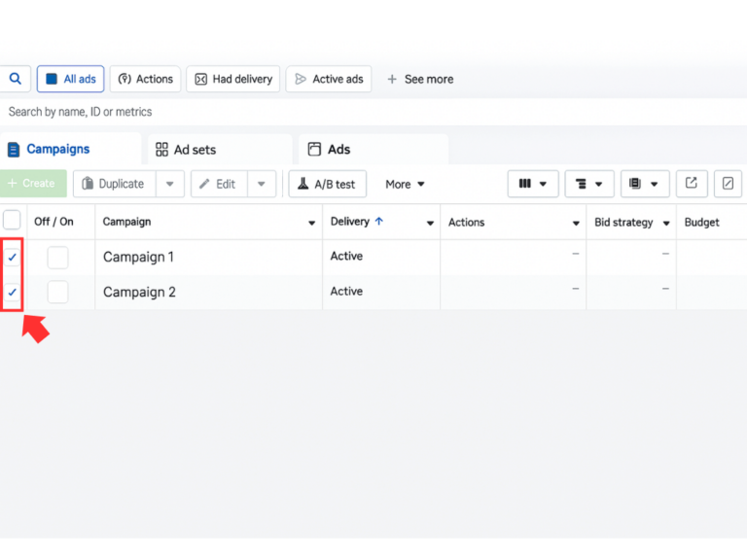Open the Duplicate dropdown arrow
The height and width of the screenshot is (560, 747).
pyautogui.click(x=170, y=184)
